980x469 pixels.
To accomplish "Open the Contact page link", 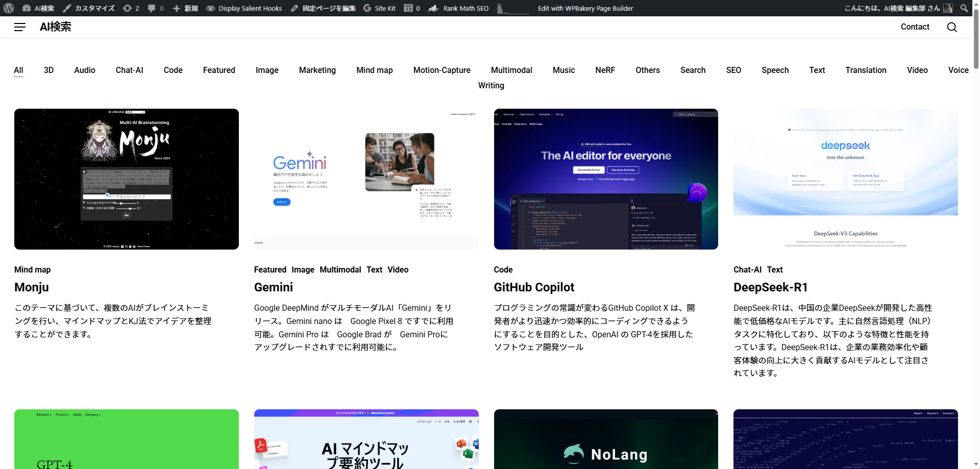I will point(915,27).
